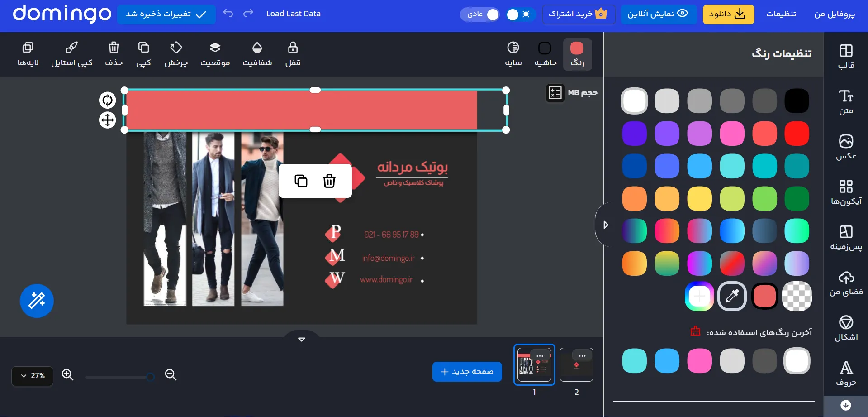Open the Shadow (سایه) settings
Screen dimensions: 868x417
pos(513,54)
